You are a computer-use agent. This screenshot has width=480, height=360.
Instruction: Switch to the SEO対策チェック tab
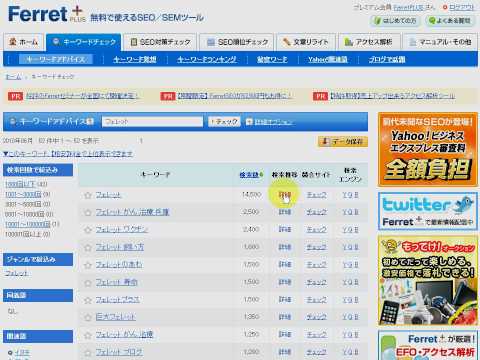coord(160,42)
